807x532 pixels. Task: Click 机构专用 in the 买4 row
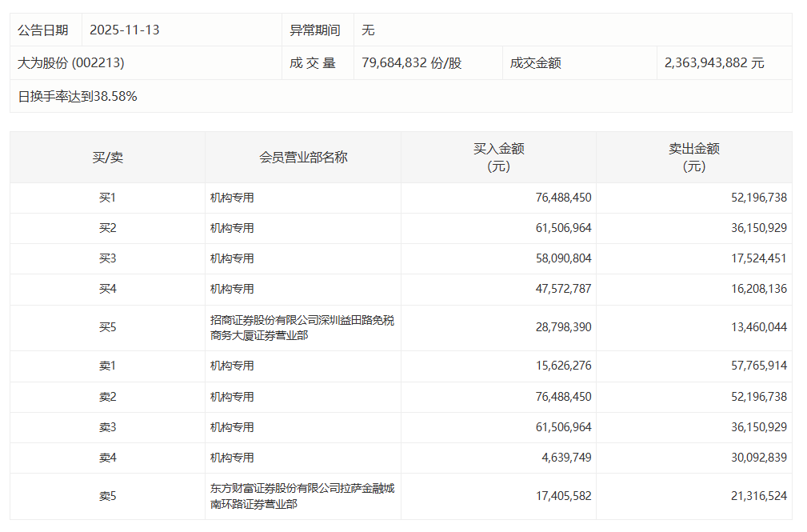(232, 289)
